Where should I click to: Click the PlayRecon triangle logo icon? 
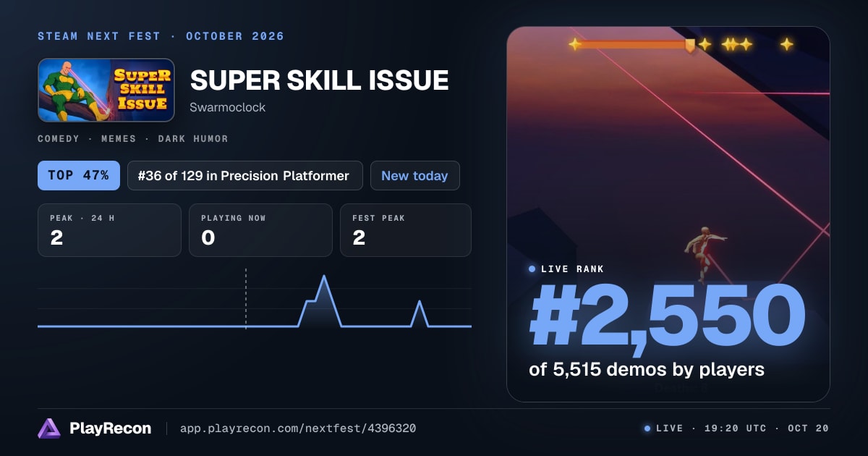pyautogui.click(x=49, y=428)
